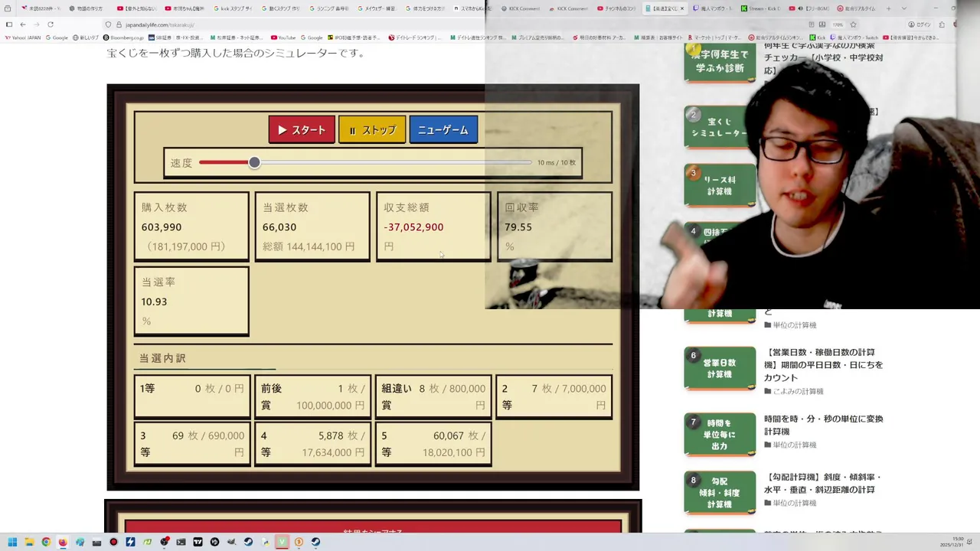Click the 漢字何年生で学ぶか診断 thumbnail
The image size is (980, 551).
click(x=720, y=61)
